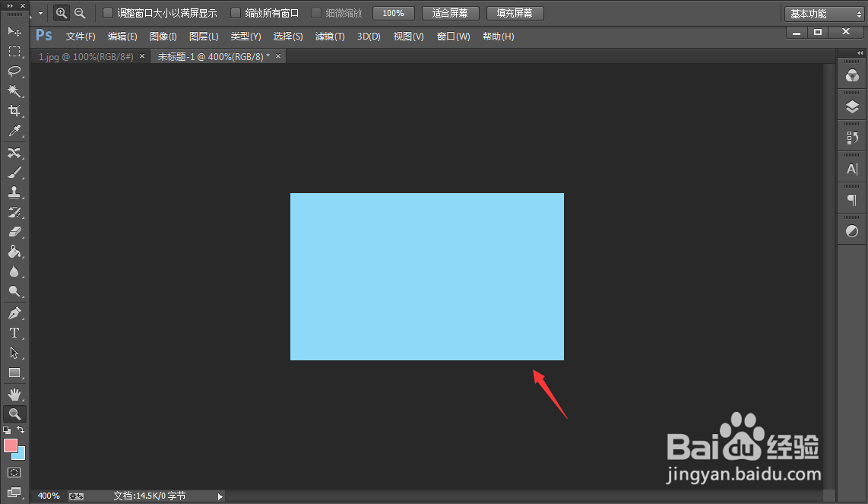Select the Brush tool

[x=14, y=173]
